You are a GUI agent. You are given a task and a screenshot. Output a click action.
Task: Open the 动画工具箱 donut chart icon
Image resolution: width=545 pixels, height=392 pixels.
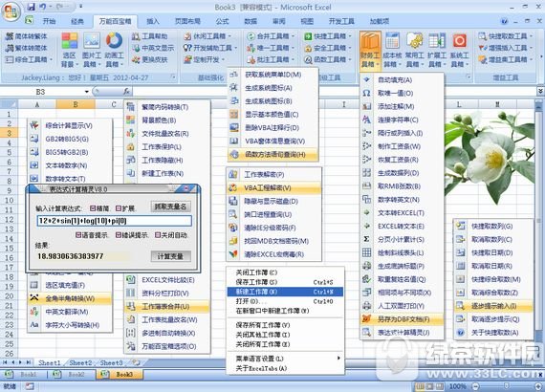(114, 41)
